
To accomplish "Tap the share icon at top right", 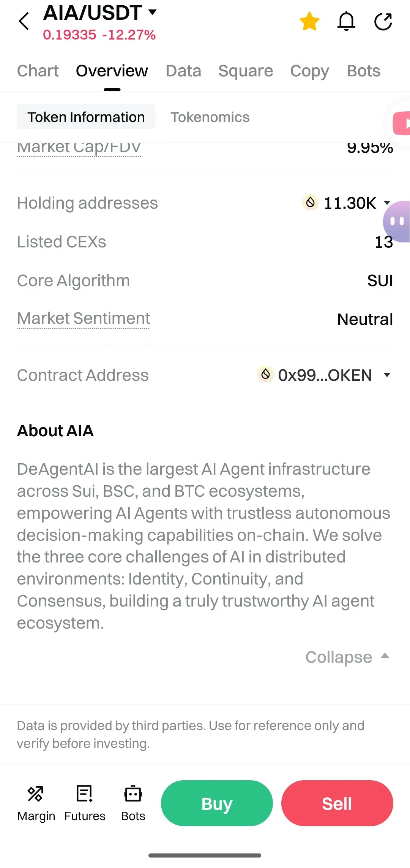I will point(383,21).
